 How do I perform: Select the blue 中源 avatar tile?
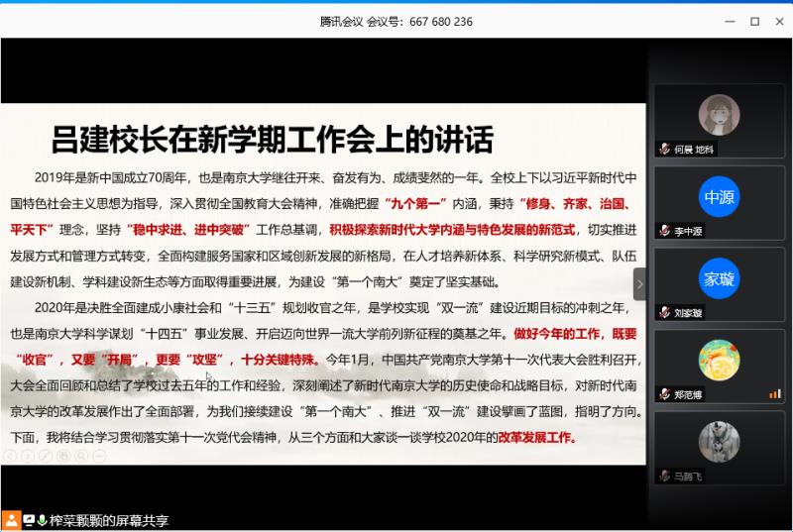coord(719,197)
